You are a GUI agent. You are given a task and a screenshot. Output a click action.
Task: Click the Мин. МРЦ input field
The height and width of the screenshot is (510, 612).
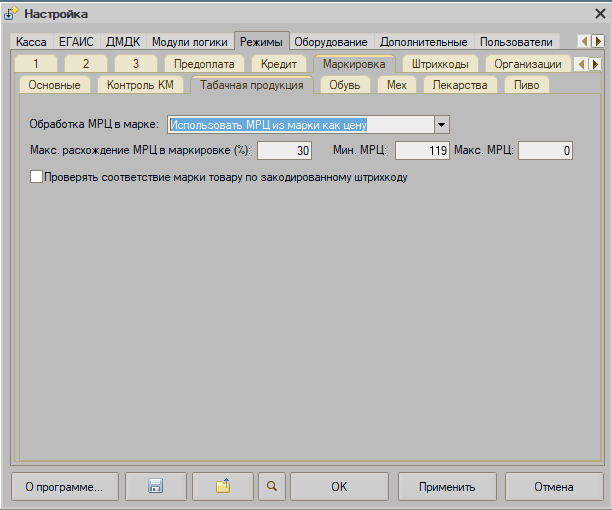[422, 151]
